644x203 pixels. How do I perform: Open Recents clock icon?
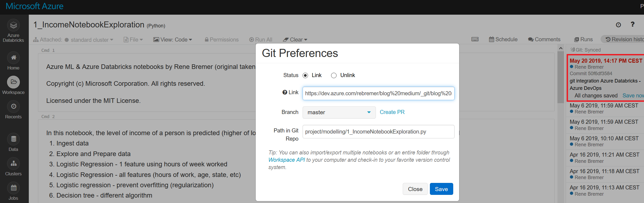tap(13, 106)
